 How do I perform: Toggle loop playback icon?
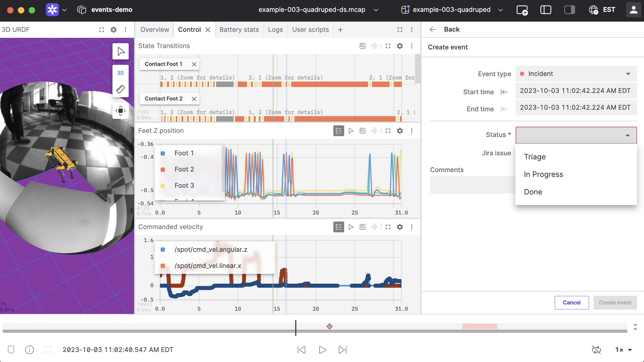click(596, 350)
